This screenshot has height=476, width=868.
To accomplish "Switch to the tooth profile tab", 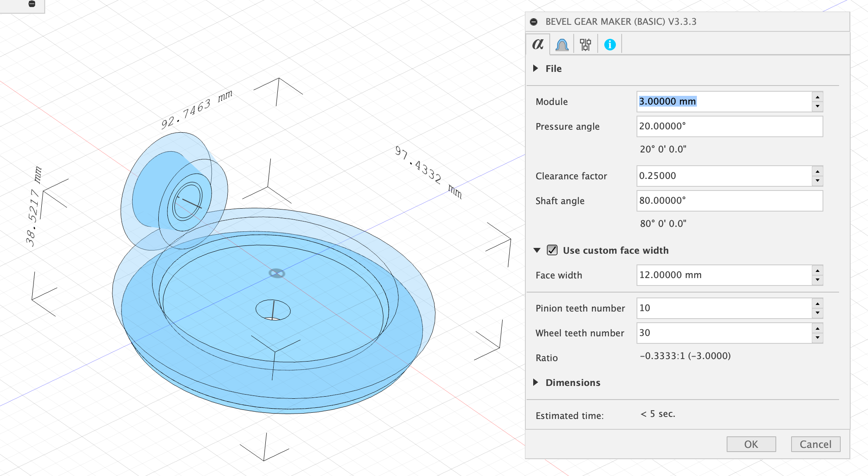I will click(x=562, y=44).
